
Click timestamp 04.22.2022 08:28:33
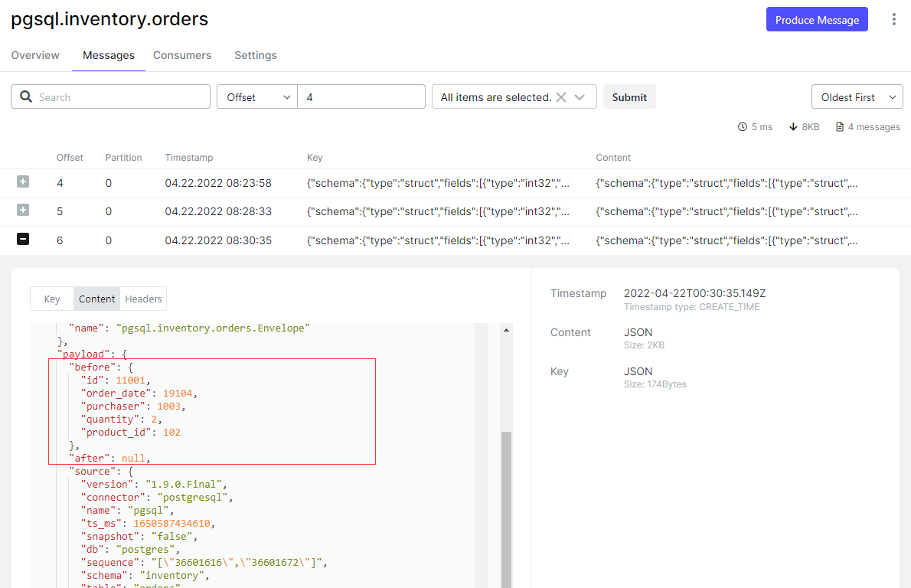pos(218,211)
